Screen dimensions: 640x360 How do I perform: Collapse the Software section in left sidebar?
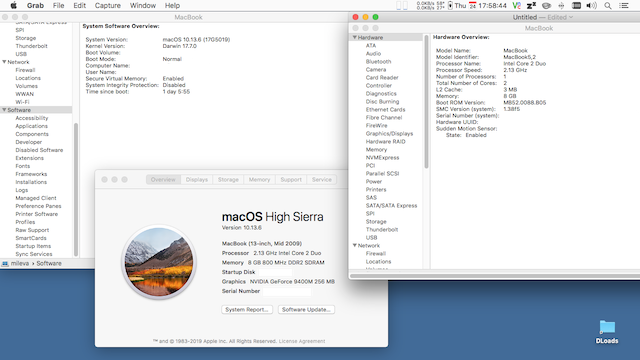[x=4, y=110]
